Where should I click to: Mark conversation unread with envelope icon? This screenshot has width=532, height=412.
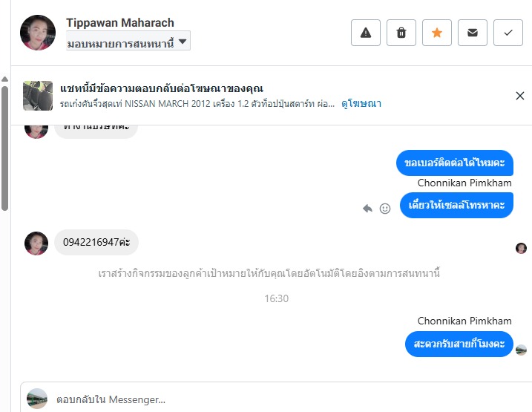point(472,33)
